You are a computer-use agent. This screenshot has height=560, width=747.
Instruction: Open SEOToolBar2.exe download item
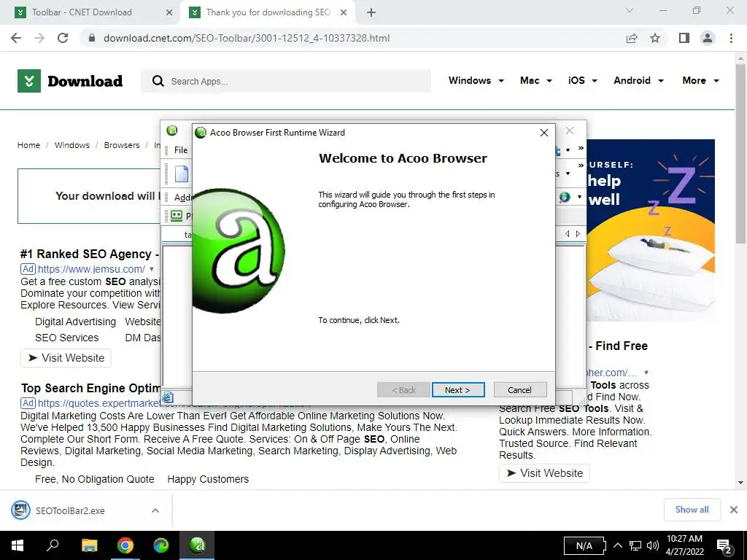(71, 510)
